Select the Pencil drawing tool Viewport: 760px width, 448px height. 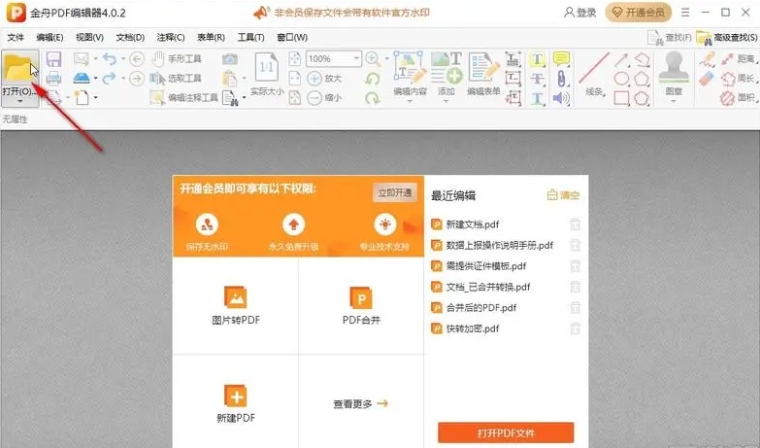coord(707,59)
